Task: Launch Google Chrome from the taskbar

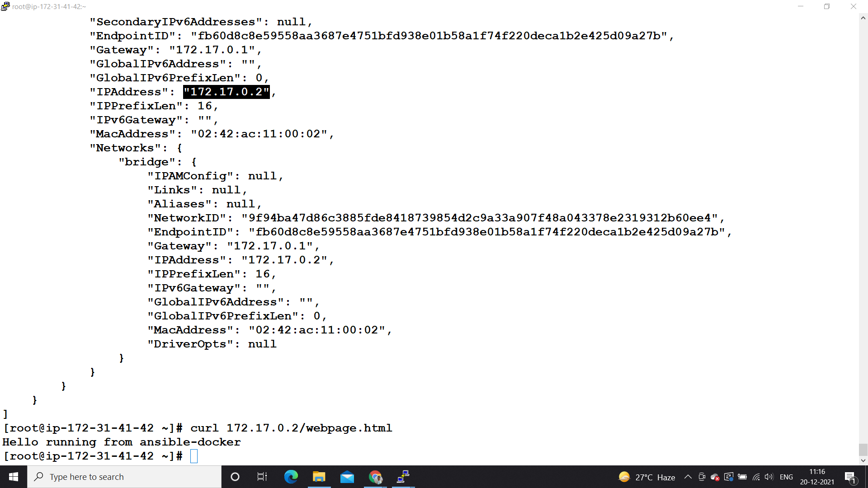Action: pos(375,477)
